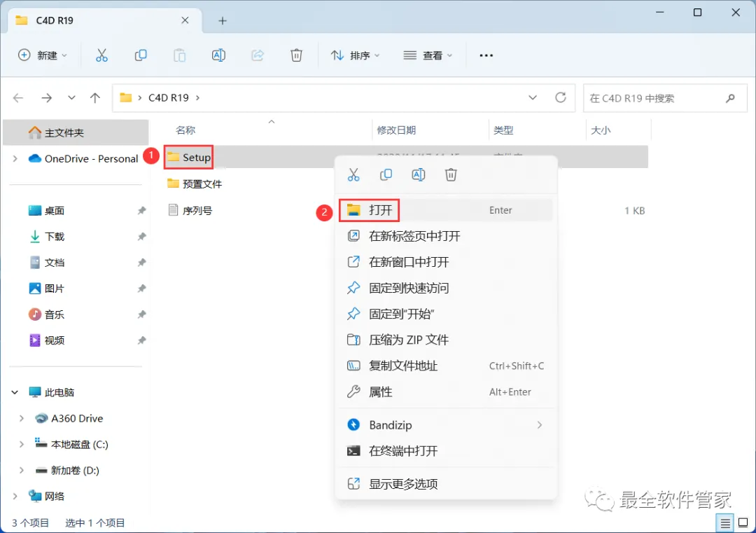Open 主文件夹 in the sidebar
756x533 pixels.
pyautogui.click(x=76, y=132)
